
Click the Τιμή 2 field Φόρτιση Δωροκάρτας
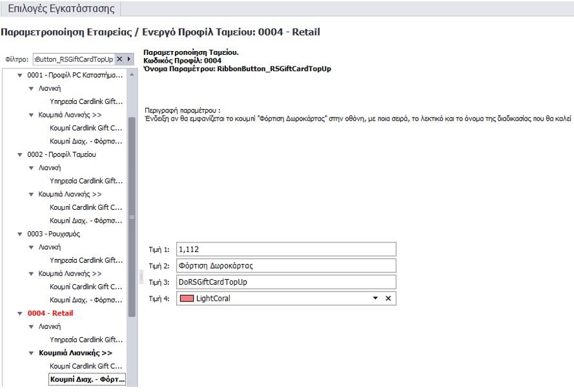tap(284, 266)
